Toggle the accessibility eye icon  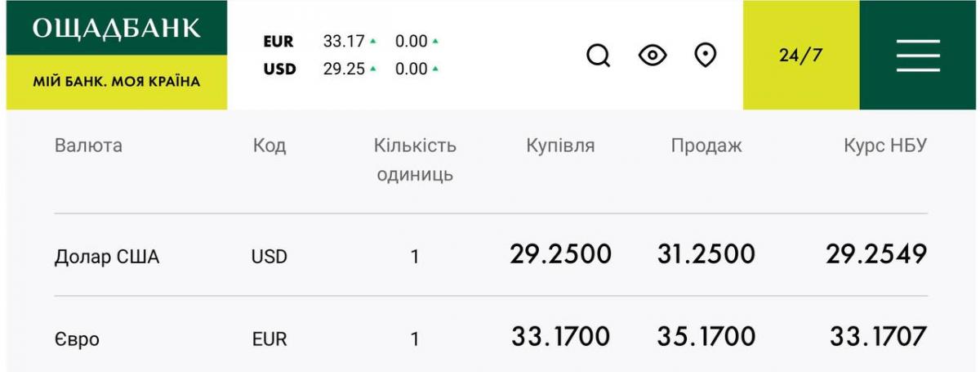[653, 56]
